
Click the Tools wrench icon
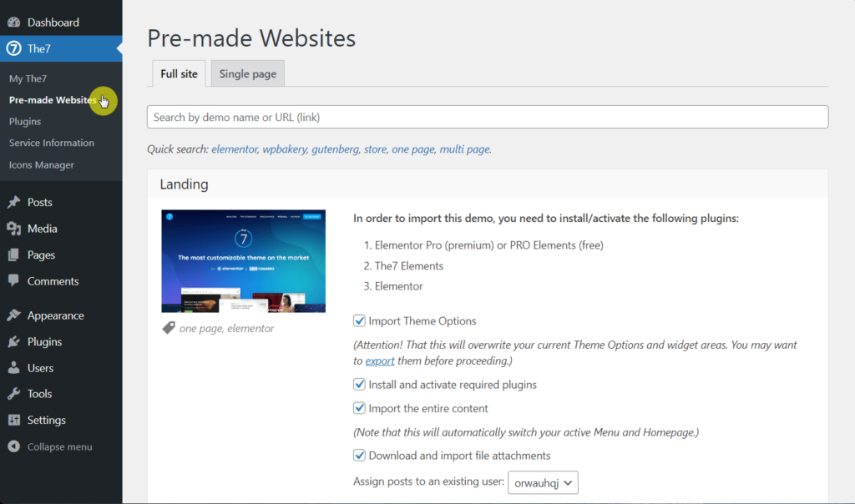[x=13, y=393]
